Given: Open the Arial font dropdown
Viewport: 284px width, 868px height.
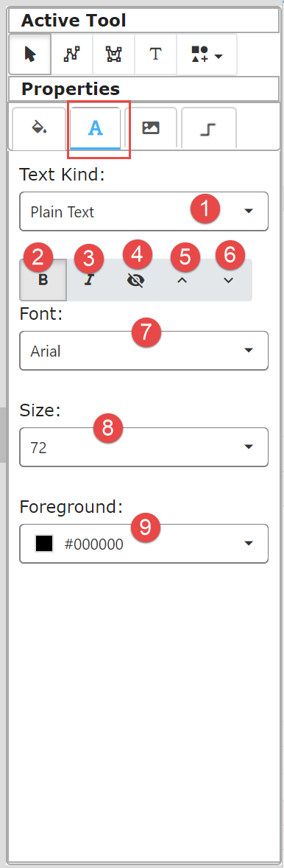Looking at the screenshot, I should tap(143, 351).
